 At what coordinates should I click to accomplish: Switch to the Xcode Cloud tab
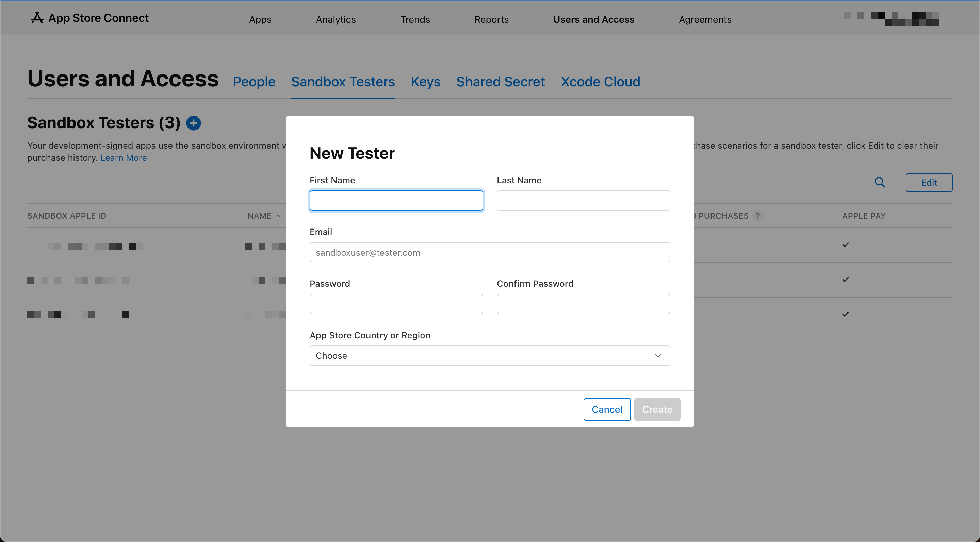click(x=600, y=81)
